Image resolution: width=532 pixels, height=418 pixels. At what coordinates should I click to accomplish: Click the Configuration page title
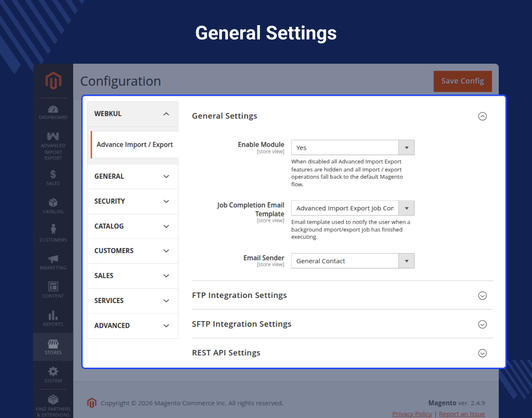tap(121, 81)
